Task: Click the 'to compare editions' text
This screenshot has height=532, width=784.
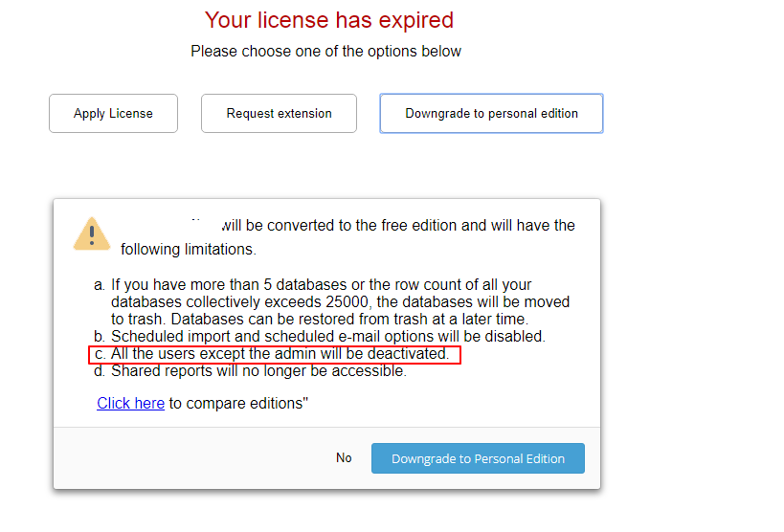Action: coord(238,403)
